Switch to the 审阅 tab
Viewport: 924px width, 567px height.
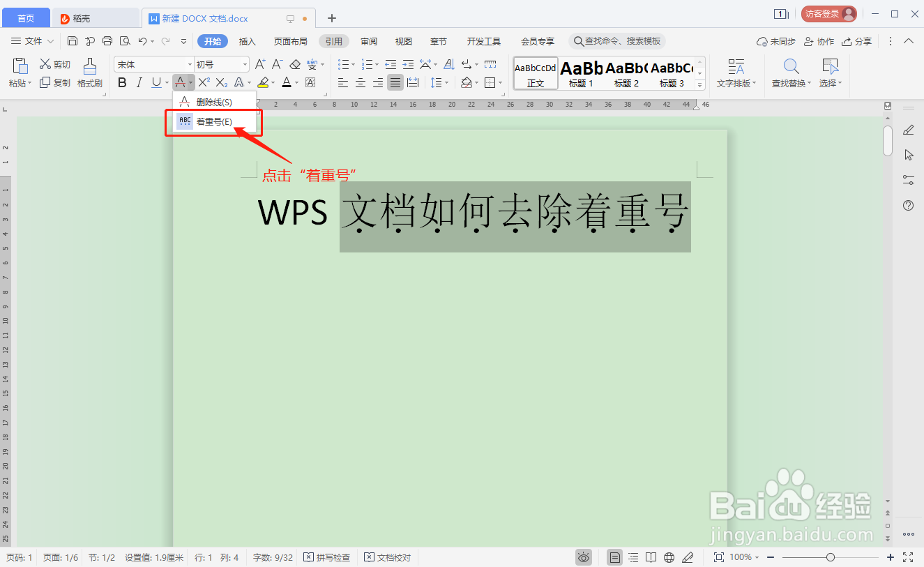tap(369, 41)
